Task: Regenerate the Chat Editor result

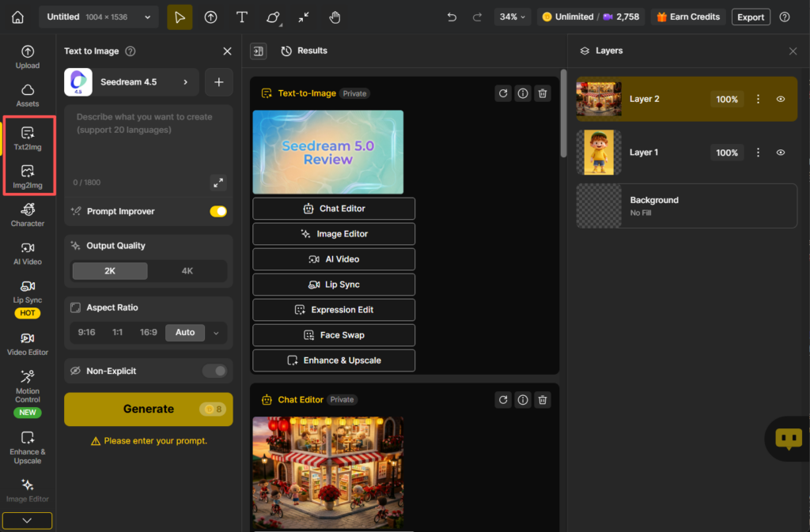Action: (503, 400)
